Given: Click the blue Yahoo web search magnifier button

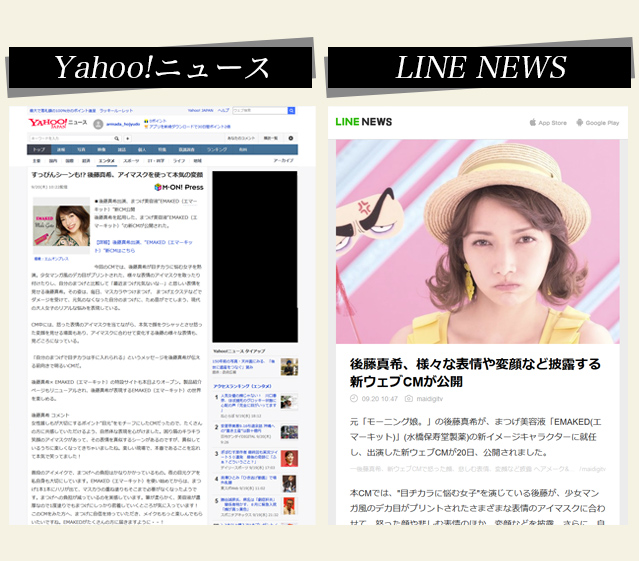Looking at the screenshot, I should click(291, 110).
